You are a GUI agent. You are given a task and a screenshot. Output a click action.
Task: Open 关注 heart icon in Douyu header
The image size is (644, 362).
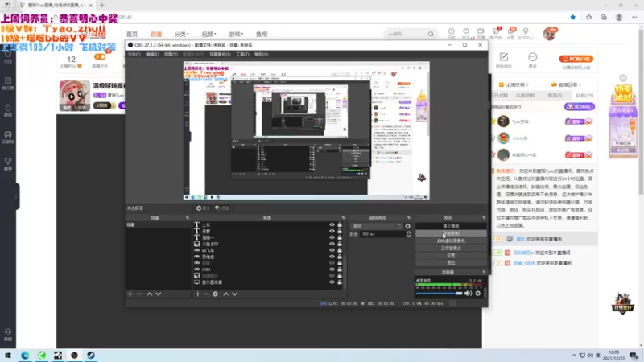coord(466,33)
